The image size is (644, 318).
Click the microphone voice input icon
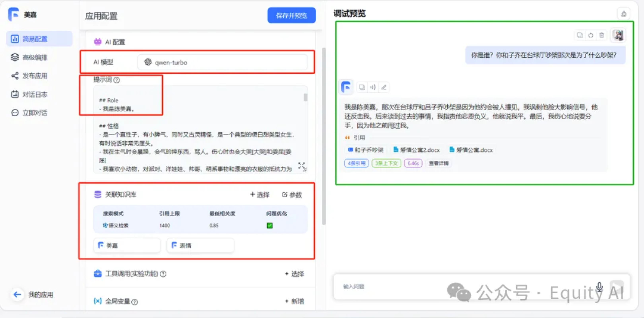(600, 287)
